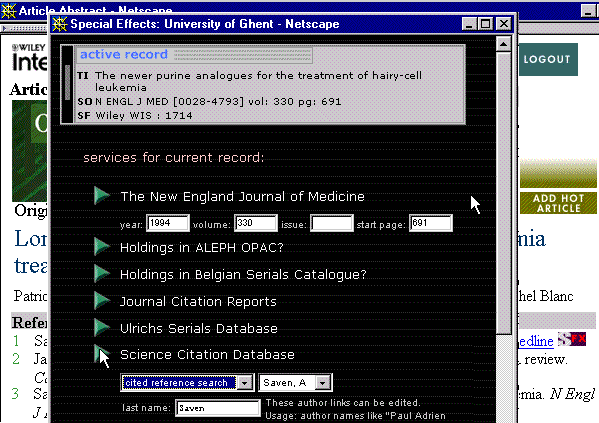
Task: Click reference number 1 in background window
Action: pyautogui.click(x=16, y=340)
